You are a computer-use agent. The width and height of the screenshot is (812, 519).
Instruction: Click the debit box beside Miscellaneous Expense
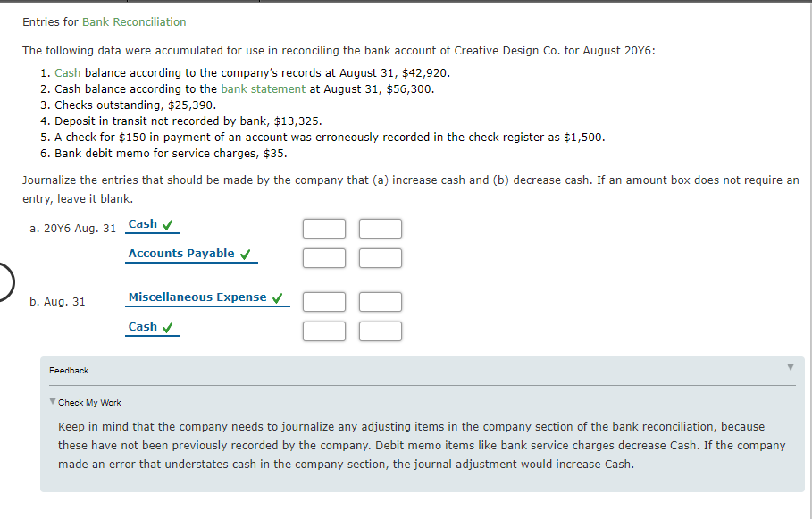(x=323, y=301)
